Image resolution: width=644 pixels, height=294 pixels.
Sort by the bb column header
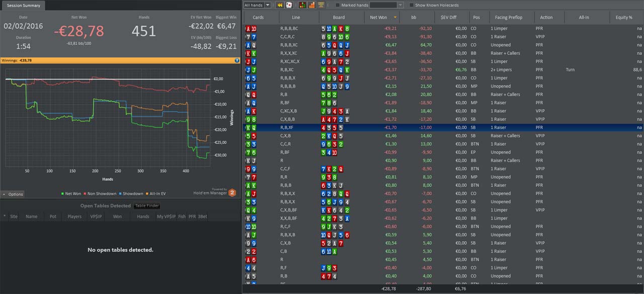click(x=417, y=17)
